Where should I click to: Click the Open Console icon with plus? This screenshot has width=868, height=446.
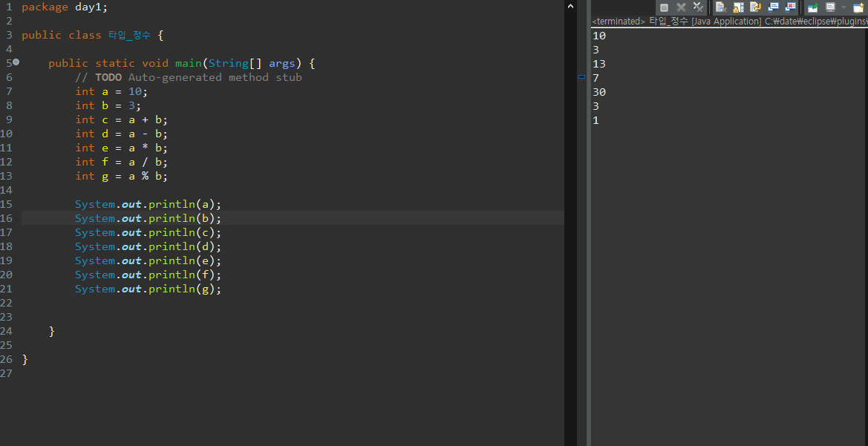pos(858,7)
